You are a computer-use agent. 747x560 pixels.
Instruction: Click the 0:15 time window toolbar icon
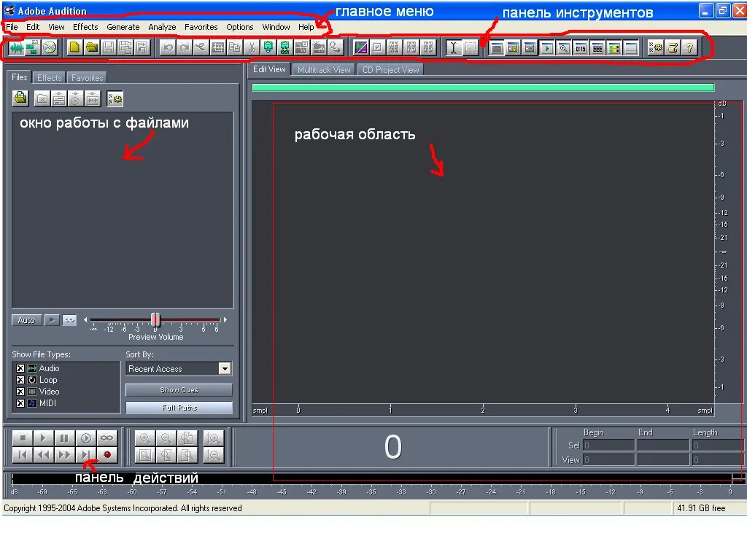tap(580, 48)
